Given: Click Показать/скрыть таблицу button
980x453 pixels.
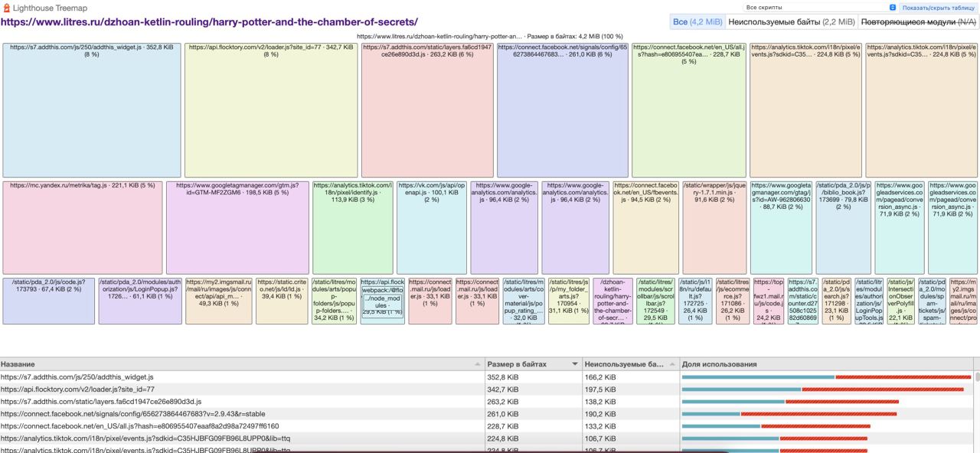Looking at the screenshot, I should pyautogui.click(x=939, y=8).
